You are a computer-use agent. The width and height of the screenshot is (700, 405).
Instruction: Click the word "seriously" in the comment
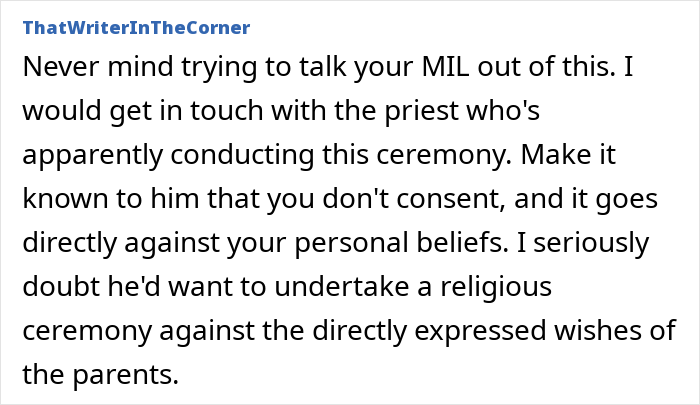[591, 244]
